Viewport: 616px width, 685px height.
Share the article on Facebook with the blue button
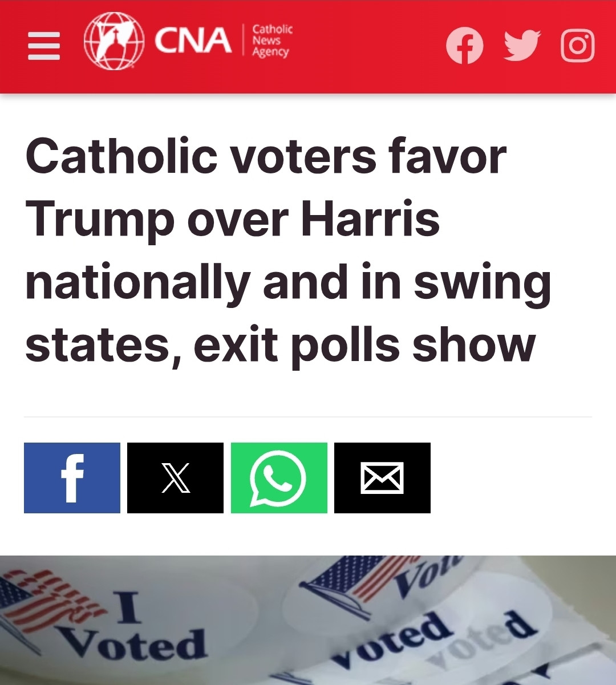pyautogui.click(x=72, y=478)
